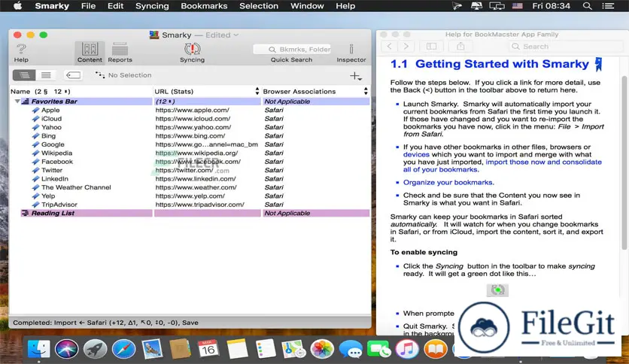This screenshot has height=364, width=629.
Task: Launch Siri from the Dock
Action: (x=67, y=349)
